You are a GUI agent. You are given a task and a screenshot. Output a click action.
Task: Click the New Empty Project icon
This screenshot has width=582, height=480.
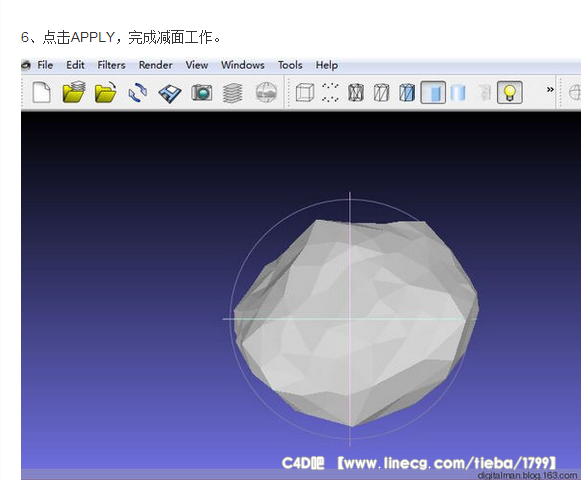[42, 92]
